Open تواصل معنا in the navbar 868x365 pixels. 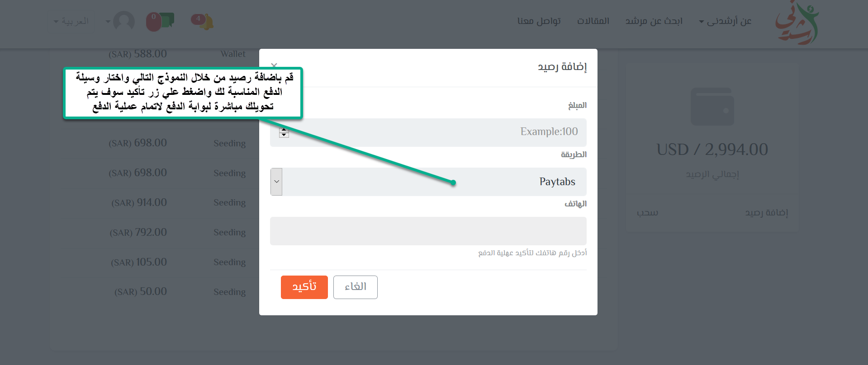[539, 21]
